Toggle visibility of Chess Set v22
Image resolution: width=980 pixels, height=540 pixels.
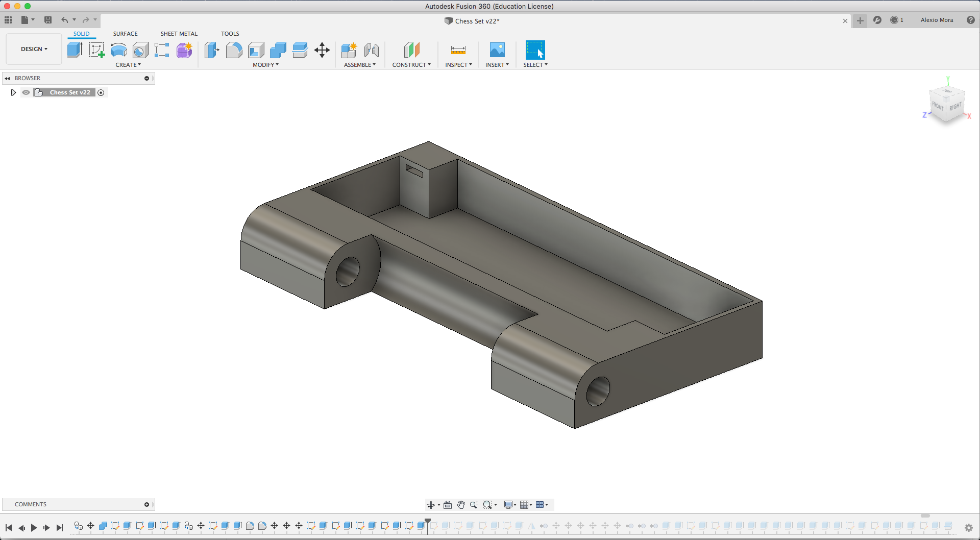(x=26, y=92)
